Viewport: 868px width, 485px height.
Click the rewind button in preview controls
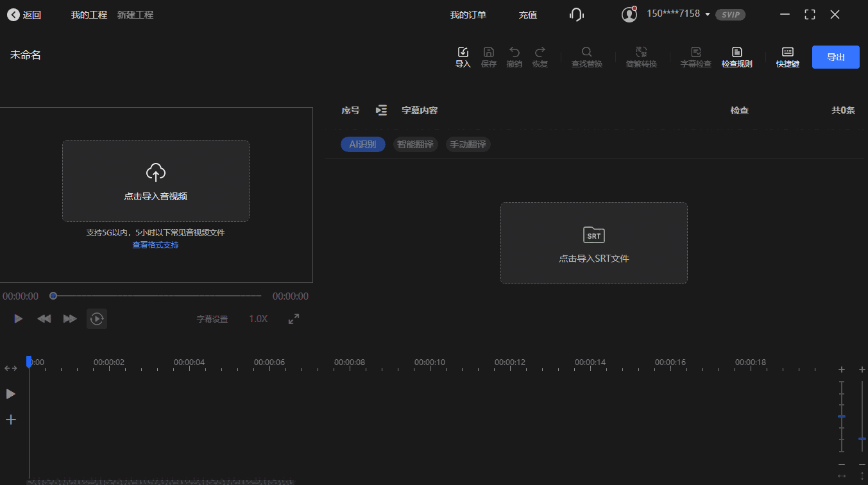pos(44,319)
